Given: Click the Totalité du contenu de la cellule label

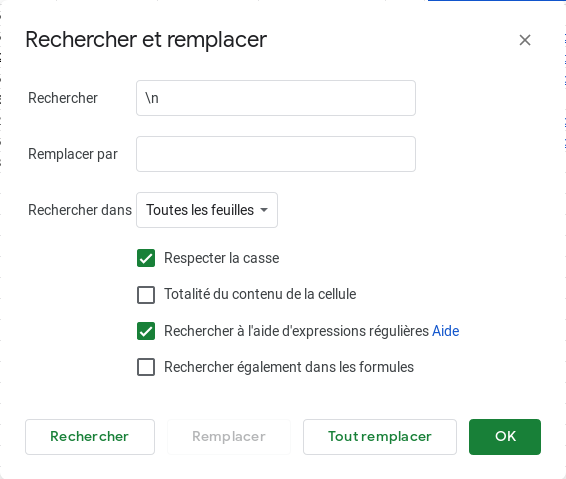Looking at the screenshot, I should 260,294.
